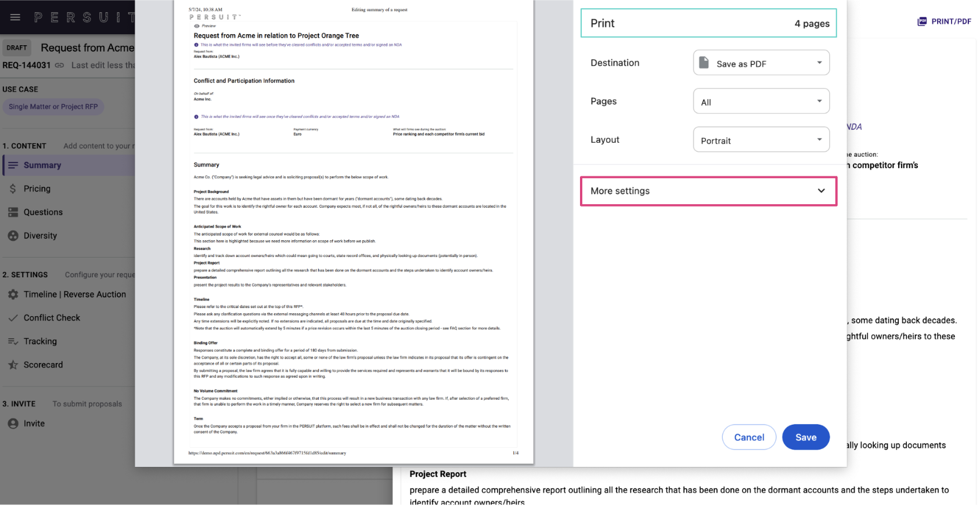Open the hamburger menu icon
This screenshot has height=507, width=980.
point(15,17)
